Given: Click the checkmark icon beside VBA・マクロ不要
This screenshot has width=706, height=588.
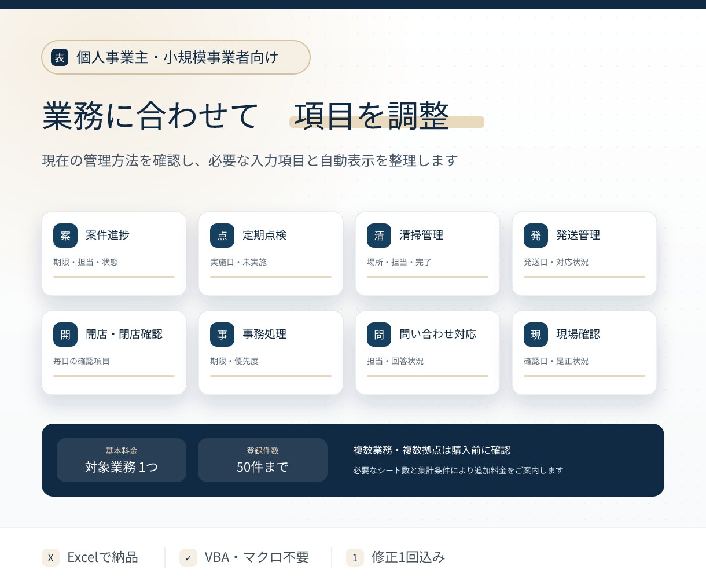Looking at the screenshot, I should (188, 557).
